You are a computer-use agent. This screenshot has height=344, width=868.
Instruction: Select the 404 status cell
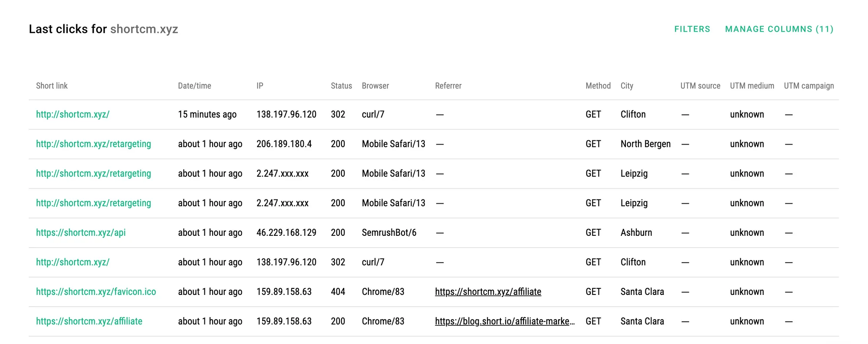tap(338, 291)
